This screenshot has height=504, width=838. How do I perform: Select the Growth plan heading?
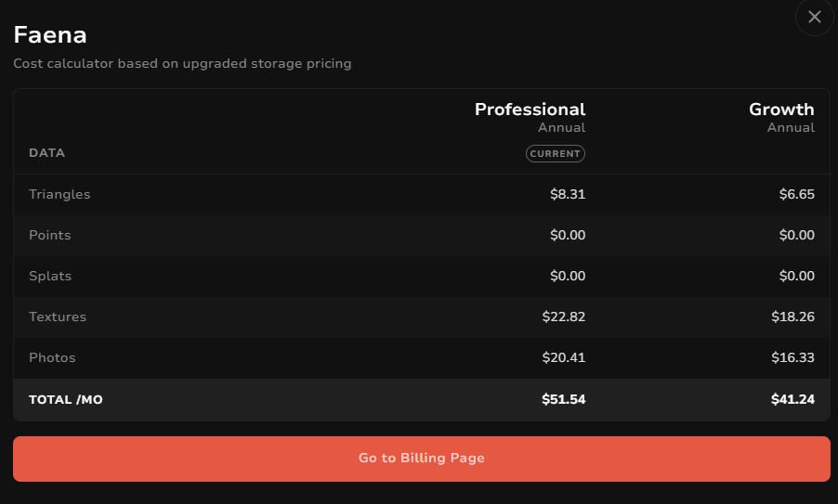781,110
